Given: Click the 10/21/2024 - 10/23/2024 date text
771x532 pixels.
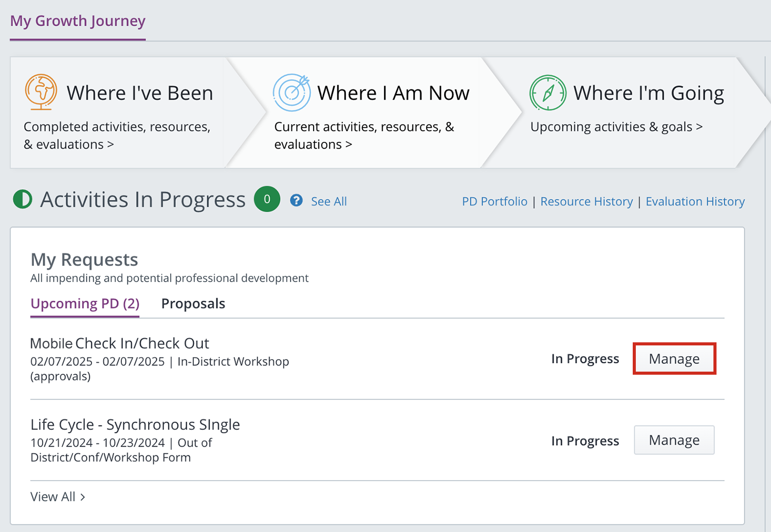Looking at the screenshot, I should pos(98,443).
